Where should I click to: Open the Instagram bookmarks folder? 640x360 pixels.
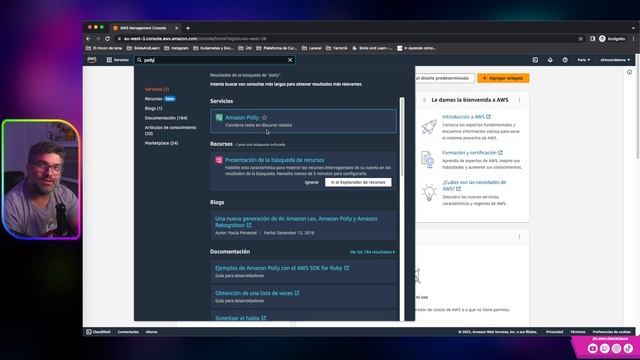pyautogui.click(x=176, y=48)
